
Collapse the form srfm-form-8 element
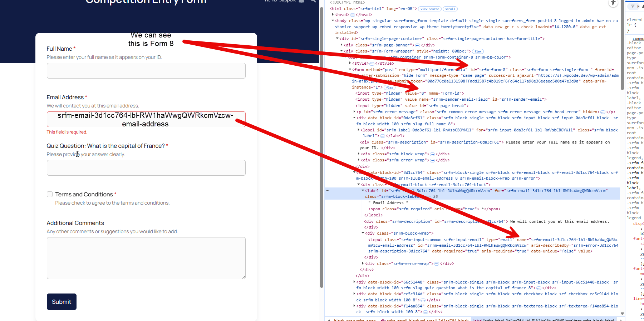(350, 70)
